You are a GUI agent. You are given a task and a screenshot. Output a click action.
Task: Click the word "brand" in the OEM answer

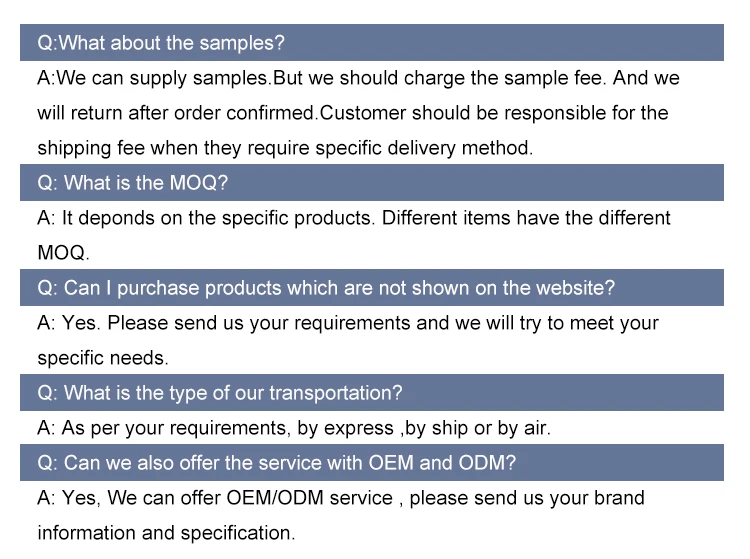pyautogui.click(x=617, y=498)
